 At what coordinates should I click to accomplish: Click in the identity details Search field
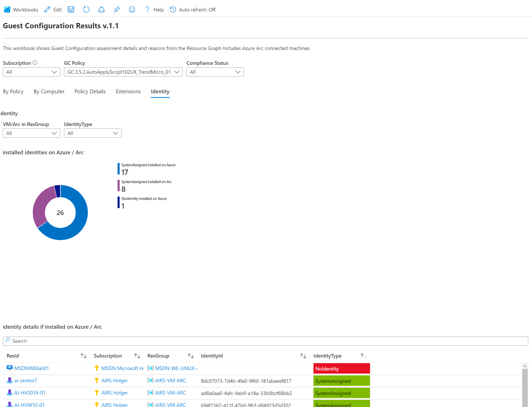click(x=265, y=341)
